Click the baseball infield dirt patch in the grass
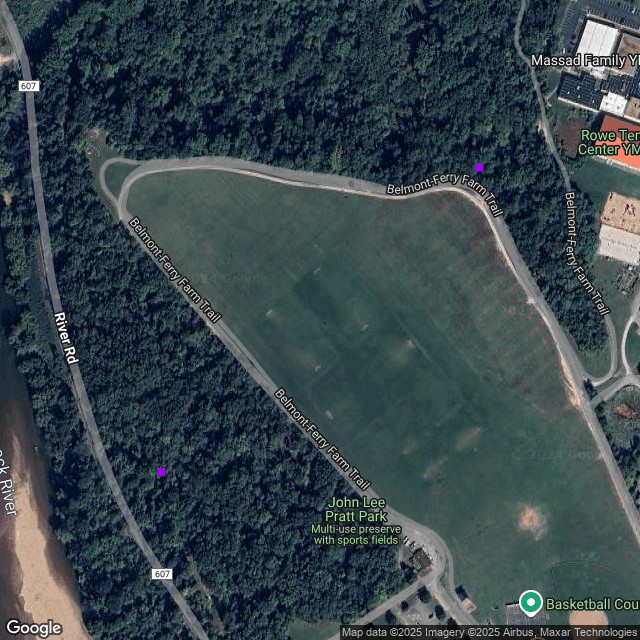The height and width of the screenshot is (640, 640). click(531, 520)
